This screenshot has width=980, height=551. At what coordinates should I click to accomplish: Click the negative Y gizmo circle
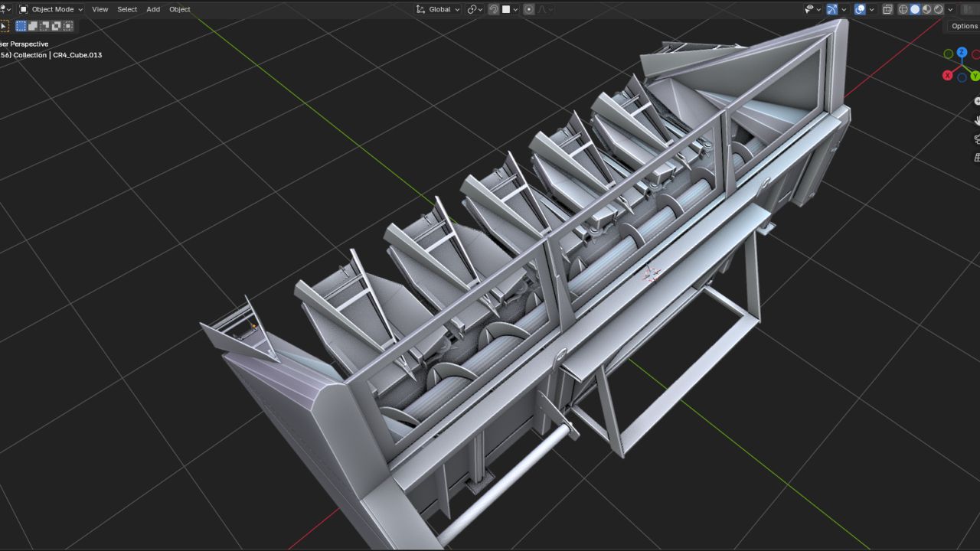[x=949, y=54]
